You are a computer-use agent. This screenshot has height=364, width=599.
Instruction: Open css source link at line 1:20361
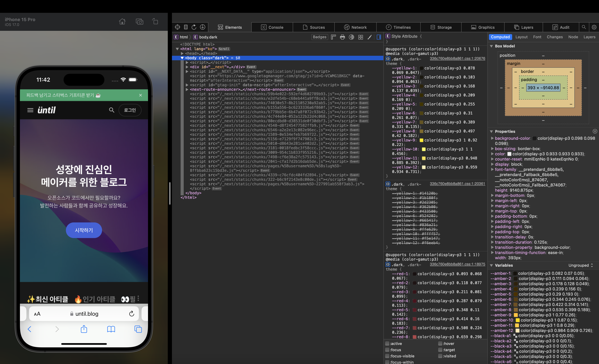point(457,184)
